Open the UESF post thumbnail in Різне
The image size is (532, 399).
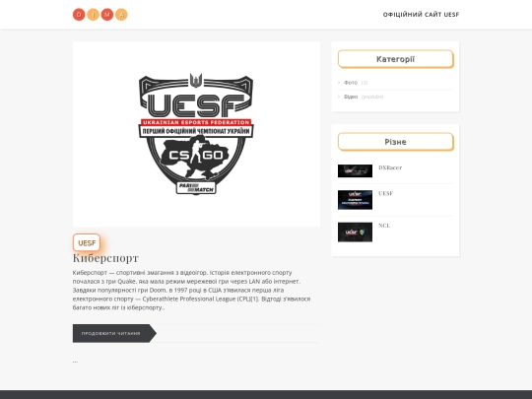tap(355, 200)
